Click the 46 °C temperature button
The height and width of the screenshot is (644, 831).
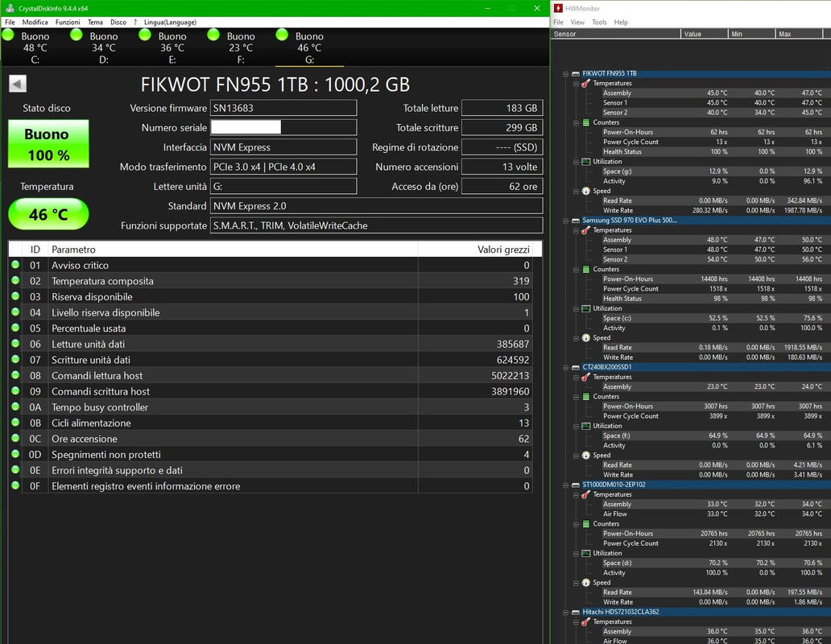pos(48,214)
